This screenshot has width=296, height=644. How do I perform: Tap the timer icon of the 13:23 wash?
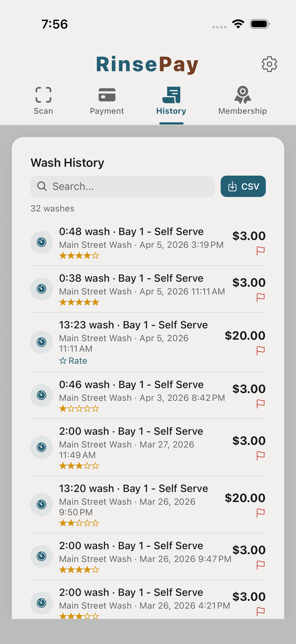(x=41, y=342)
